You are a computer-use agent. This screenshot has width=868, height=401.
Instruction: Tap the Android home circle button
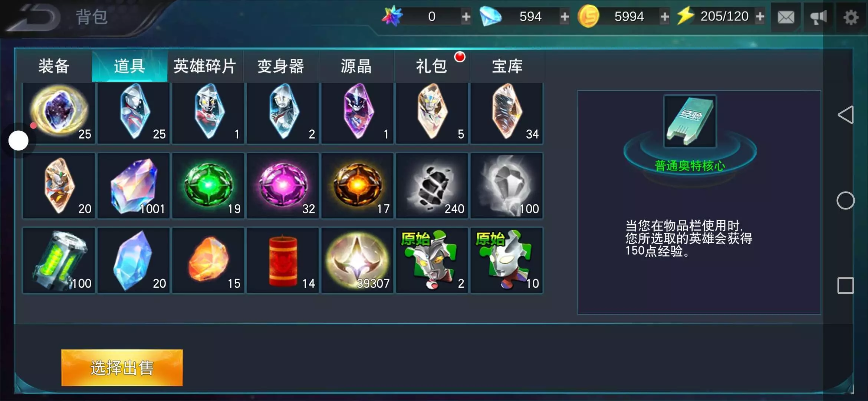(x=845, y=200)
